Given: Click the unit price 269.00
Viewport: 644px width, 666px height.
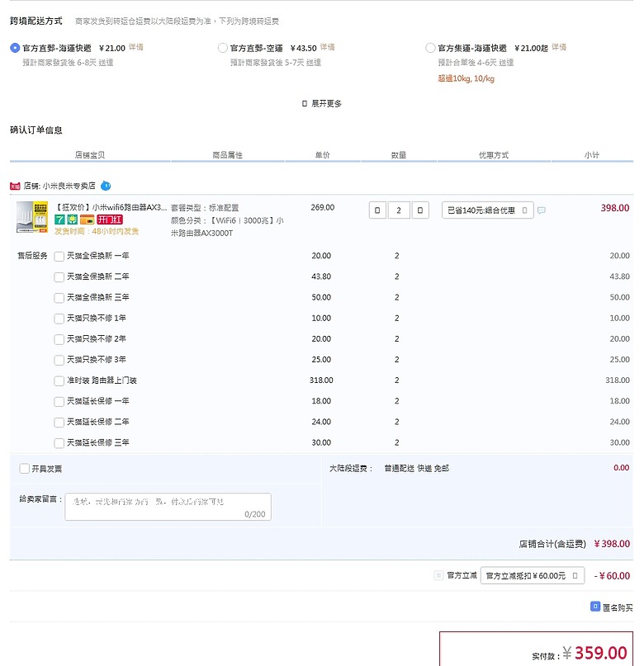Looking at the screenshot, I should [323, 207].
